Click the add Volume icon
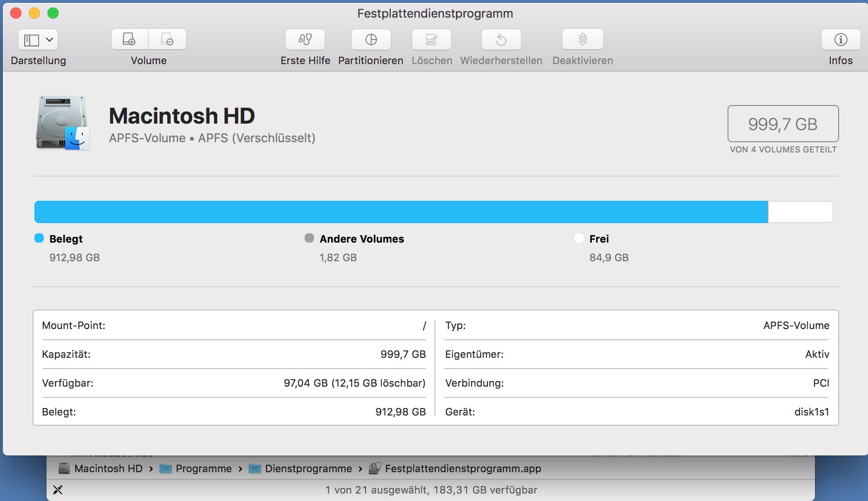 click(x=129, y=39)
